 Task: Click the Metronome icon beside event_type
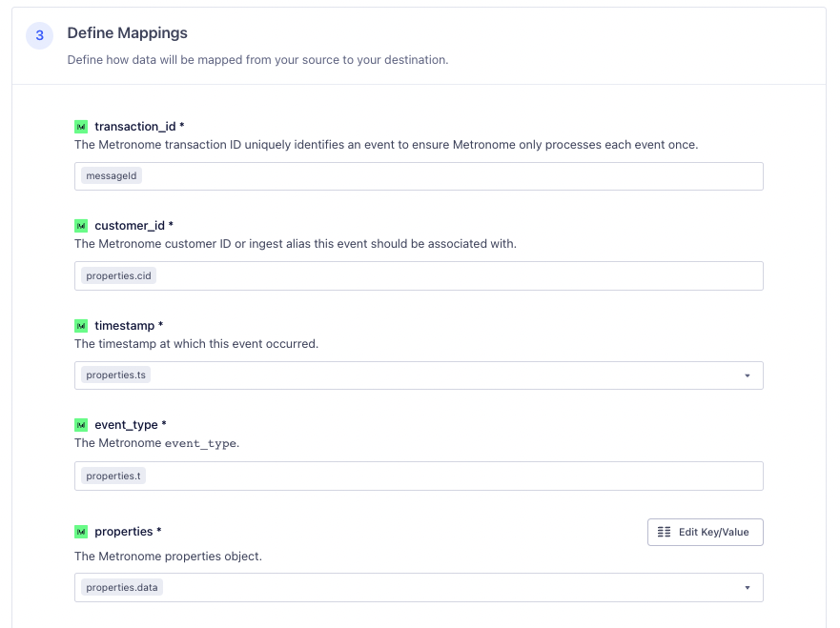click(x=81, y=425)
